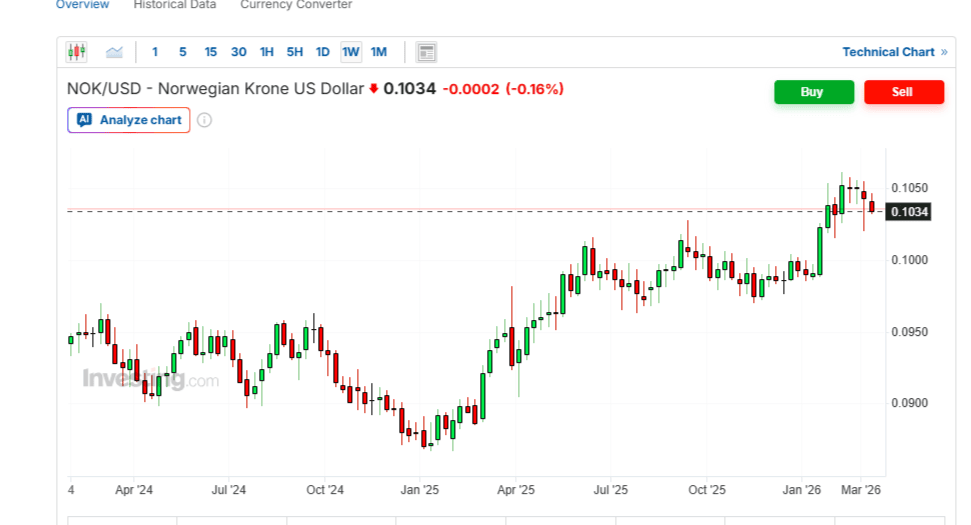Open the Historical Data tab
The width and height of the screenshot is (971, 525).
(x=174, y=5)
